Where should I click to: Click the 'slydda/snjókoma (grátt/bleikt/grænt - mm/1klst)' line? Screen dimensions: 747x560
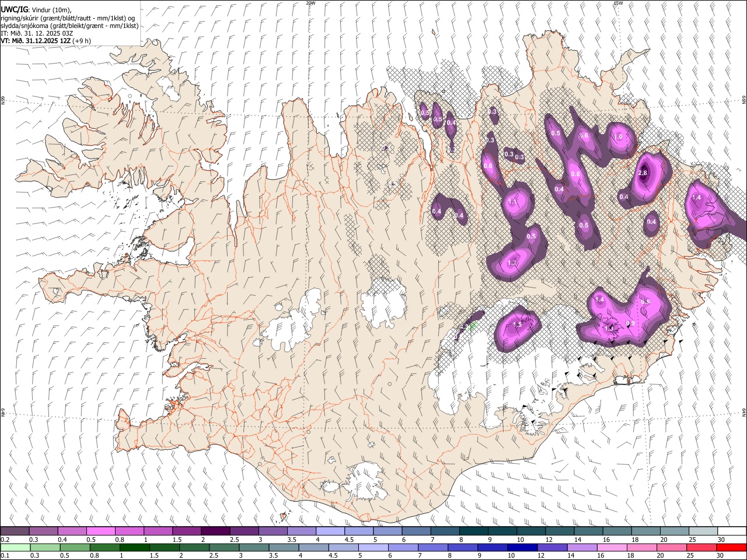click(x=69, y=26)
